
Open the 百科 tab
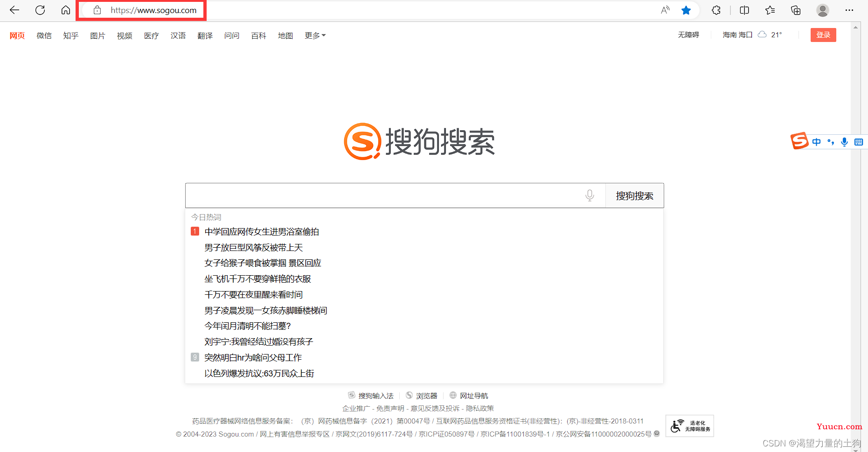pyautogui.click(x=258, y=35)
